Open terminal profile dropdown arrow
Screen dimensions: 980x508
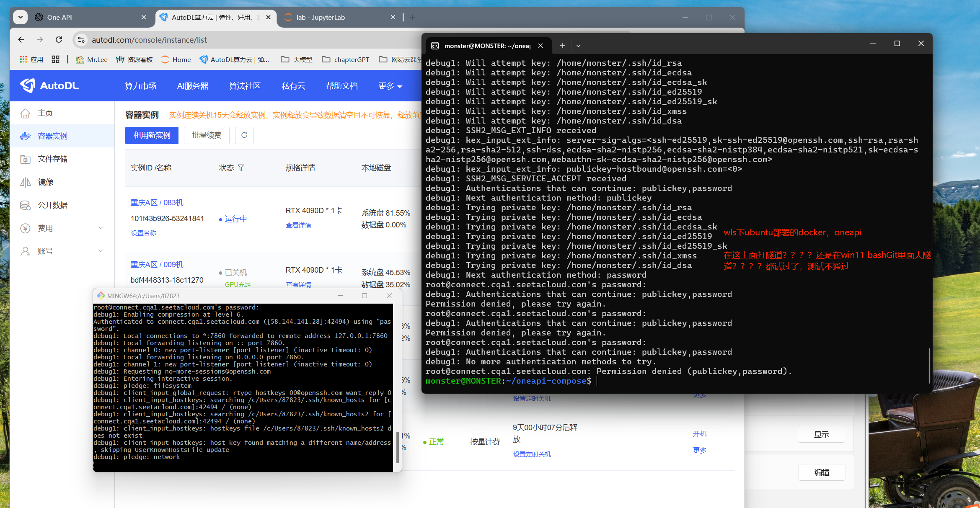click(578, 46)
